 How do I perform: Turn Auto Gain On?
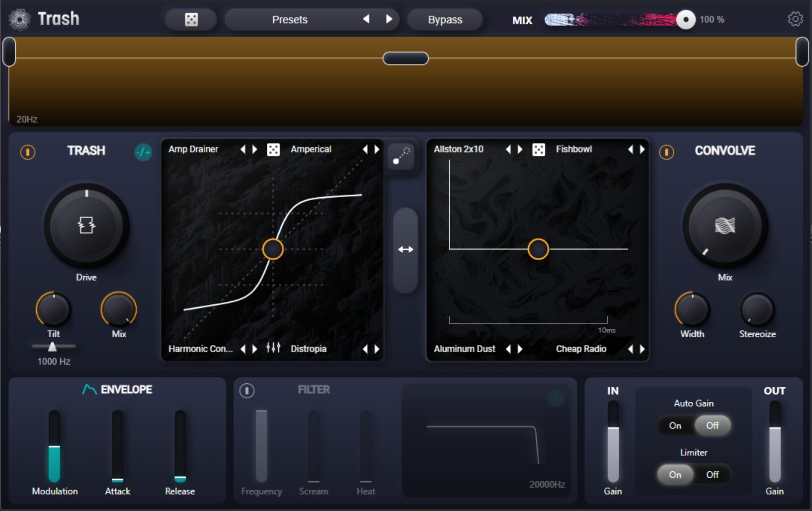(675, 426)
